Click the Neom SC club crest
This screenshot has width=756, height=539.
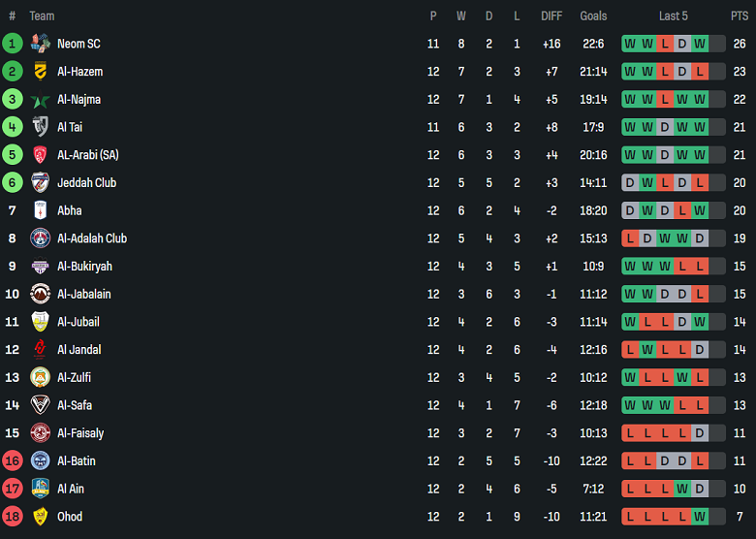(x=40, y=44)
